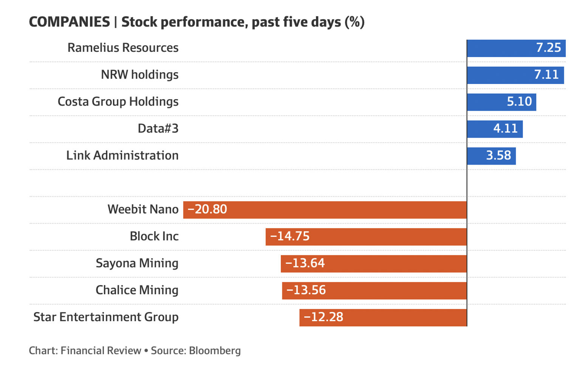Click the chart title "COMPANIES | Stock performance"
Viewport: 588px width, 373px height.
click(x=197, y=22)
